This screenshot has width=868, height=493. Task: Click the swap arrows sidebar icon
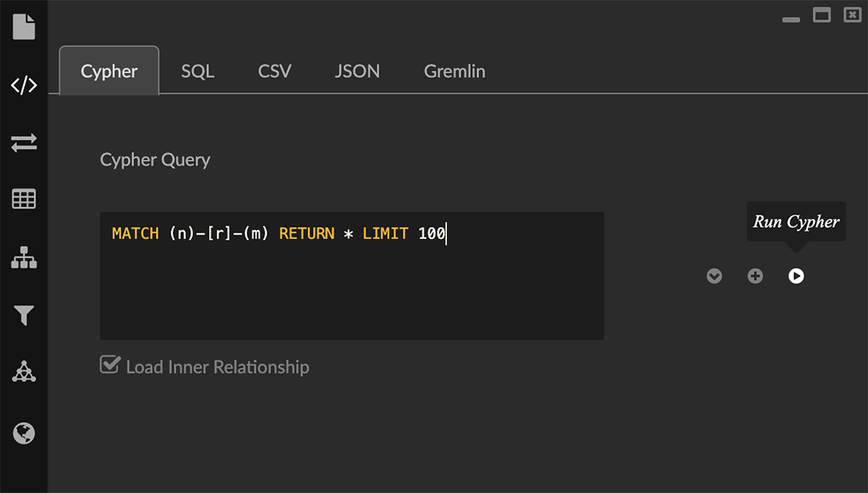(24, 143)
